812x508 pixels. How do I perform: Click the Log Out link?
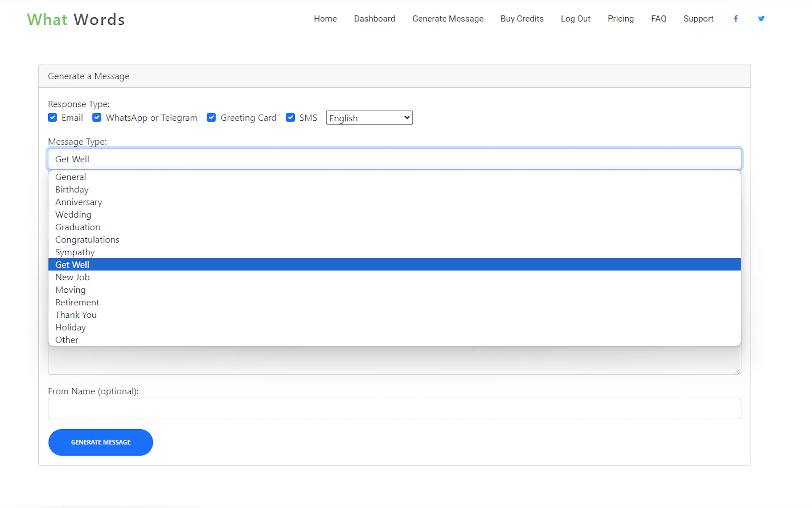(575, 19)
